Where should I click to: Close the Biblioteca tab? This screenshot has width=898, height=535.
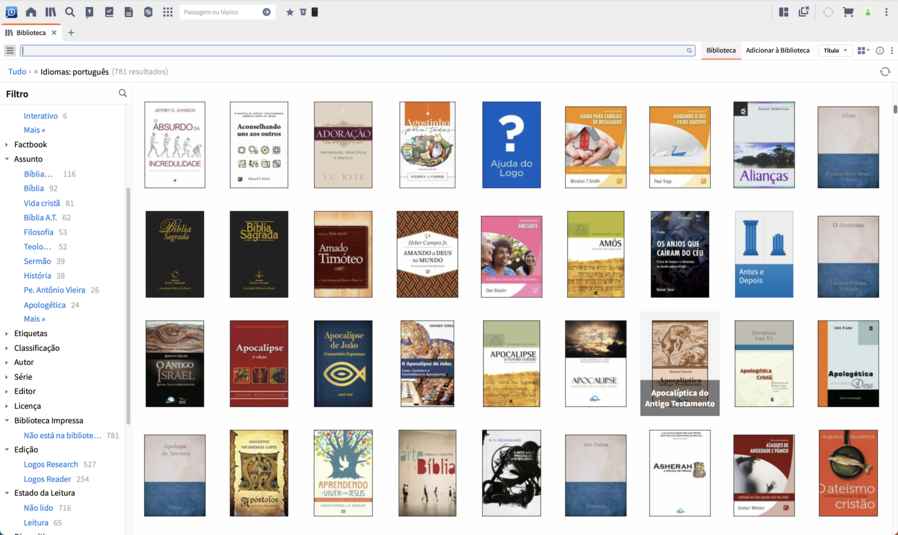(54, 33)
